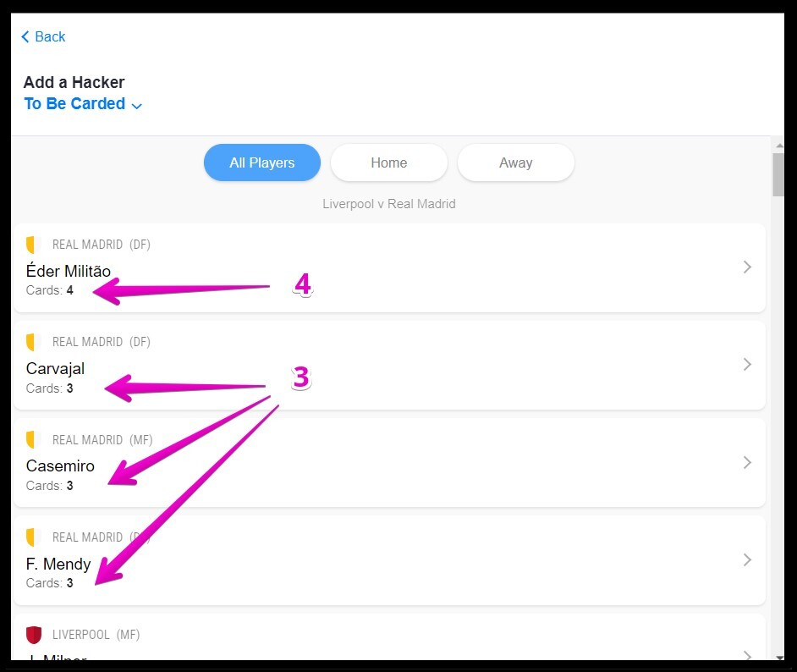Image resolution: width=797 pixels, height=672 pixels.
Task: Click the dropdown caret beside To Be Carded
Action: point(137,106)
